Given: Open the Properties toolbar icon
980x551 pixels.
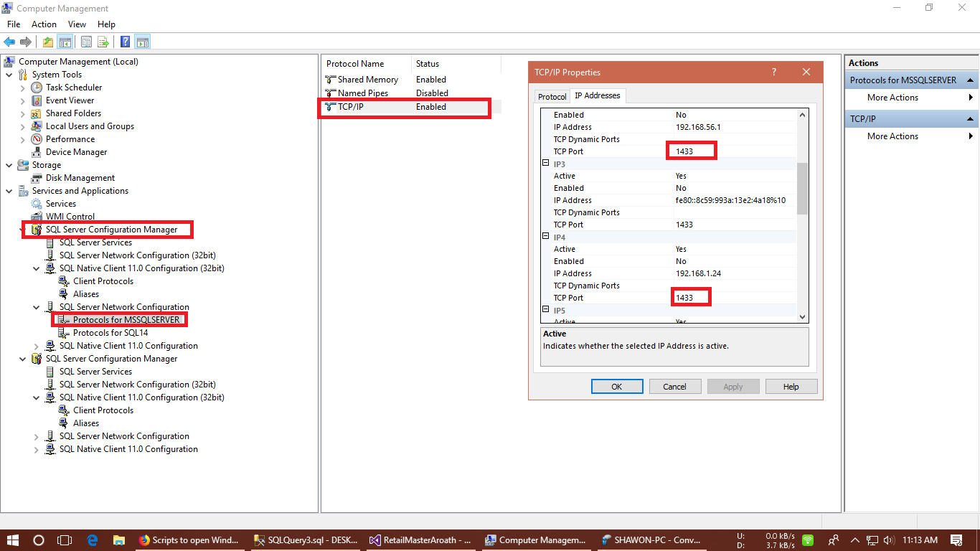Looking at the screenshot, I should coord(87,42).
